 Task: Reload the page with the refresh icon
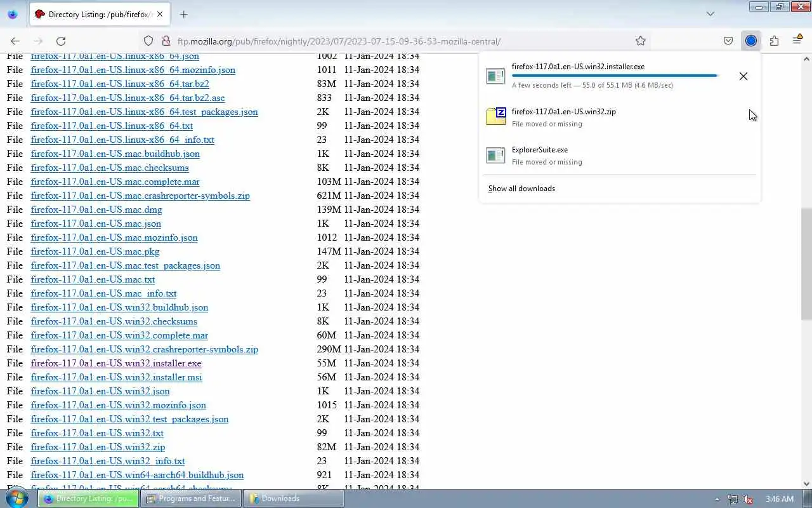(61, 41)
